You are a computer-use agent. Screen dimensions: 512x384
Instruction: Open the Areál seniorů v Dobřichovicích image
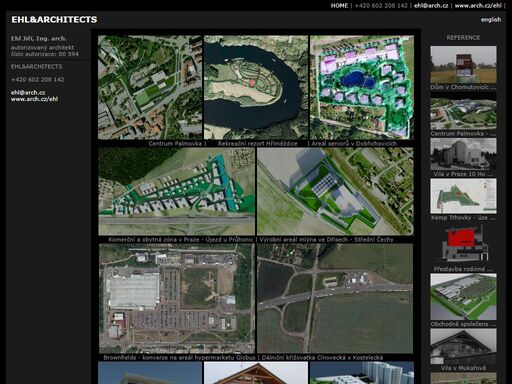362,87
